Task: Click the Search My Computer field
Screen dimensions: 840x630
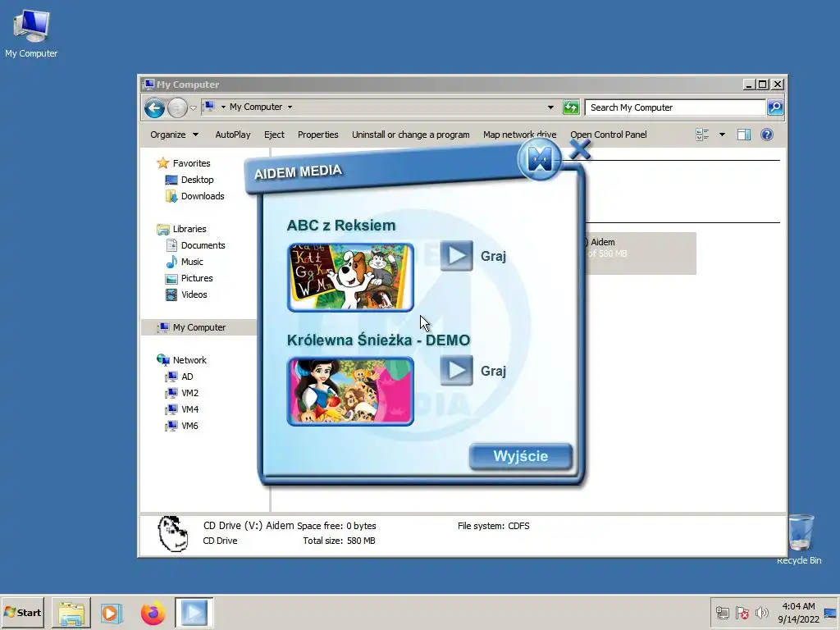Action: coord(675,107)
